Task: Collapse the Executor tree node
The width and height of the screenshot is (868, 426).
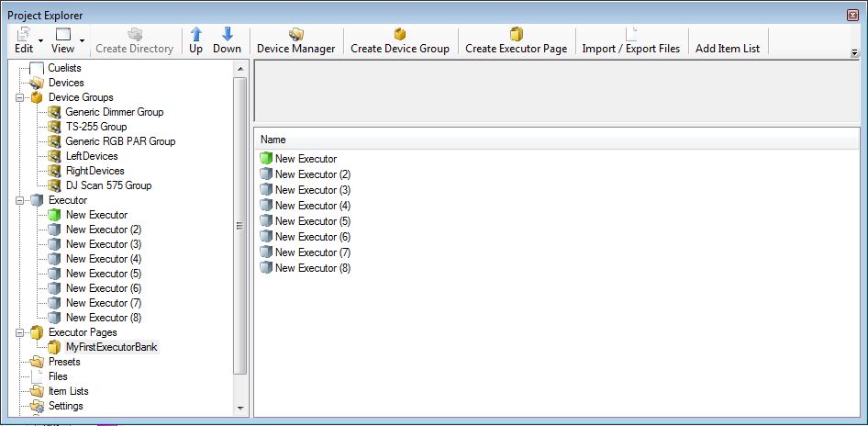Action: click(20, 200)
